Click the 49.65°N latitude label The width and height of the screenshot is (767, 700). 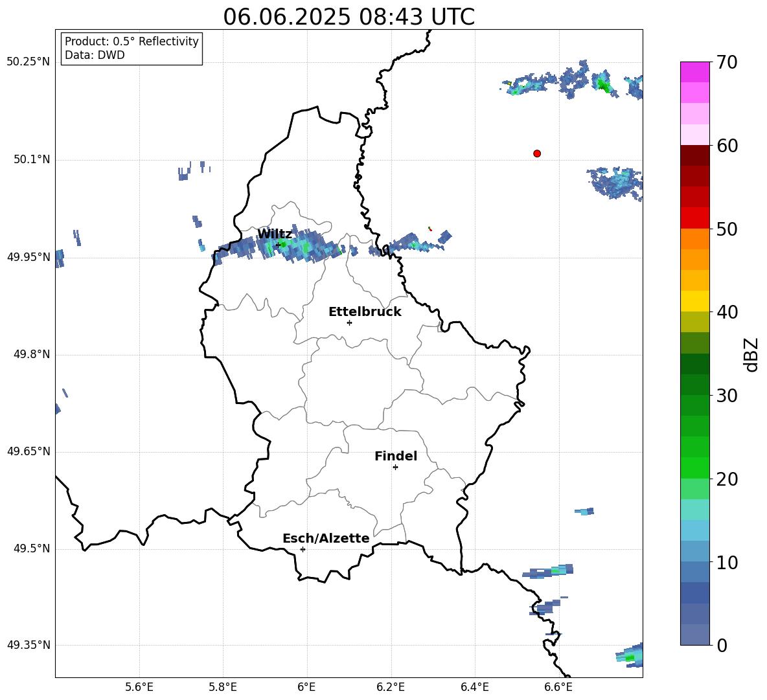29,451
